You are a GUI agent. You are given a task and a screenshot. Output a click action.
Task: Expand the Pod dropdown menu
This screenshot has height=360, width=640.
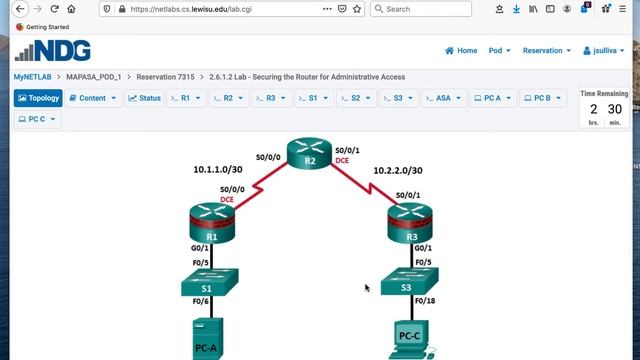(500, 51)
